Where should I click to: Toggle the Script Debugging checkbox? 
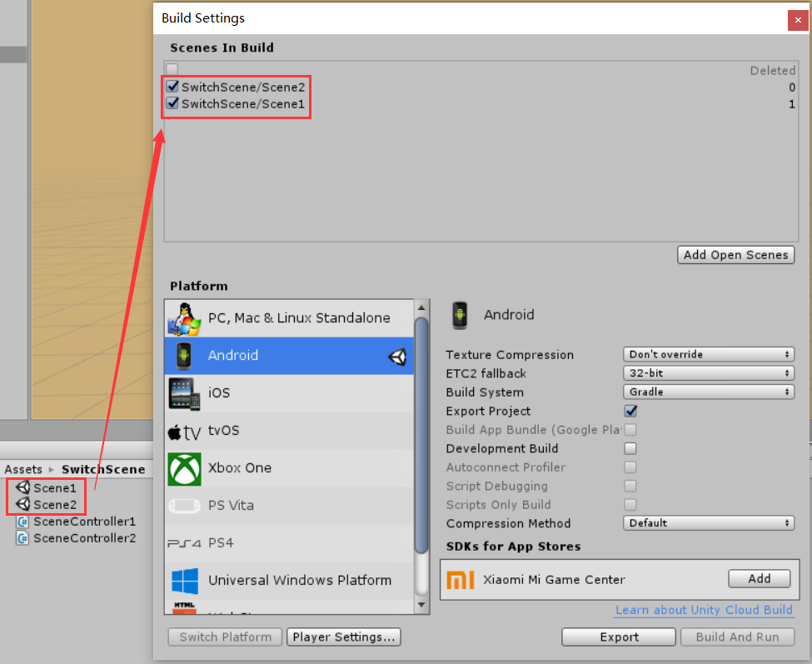[630, 486]
